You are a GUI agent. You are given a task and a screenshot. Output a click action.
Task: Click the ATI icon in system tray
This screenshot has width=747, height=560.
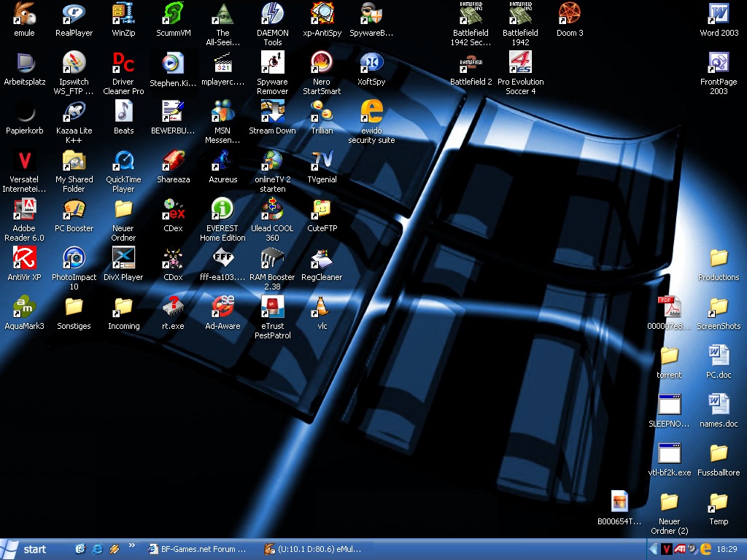pyautogui.click(x=680, y=549)
